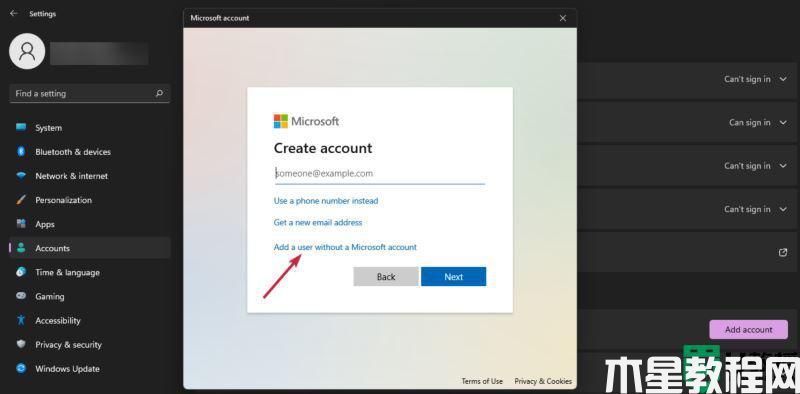Click the Personalization brush icon
Screen dimensions: 800x394
(x=21, y=200)
